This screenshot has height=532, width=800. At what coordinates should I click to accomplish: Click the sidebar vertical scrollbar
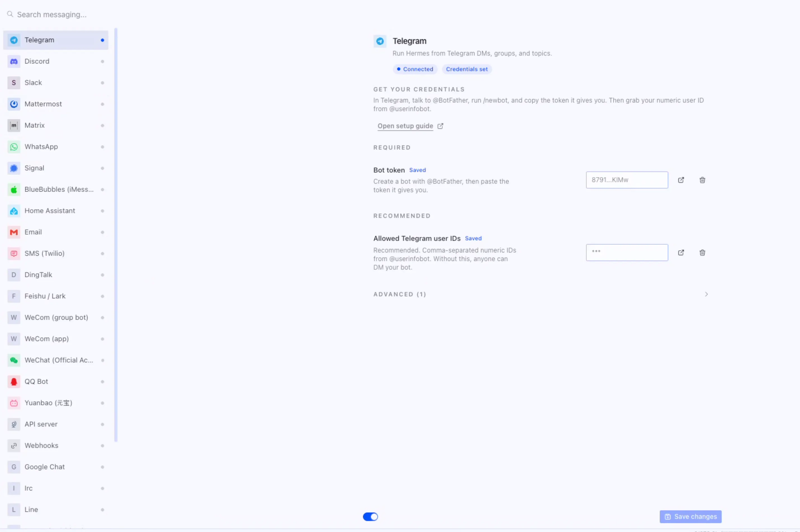point(116,235)
